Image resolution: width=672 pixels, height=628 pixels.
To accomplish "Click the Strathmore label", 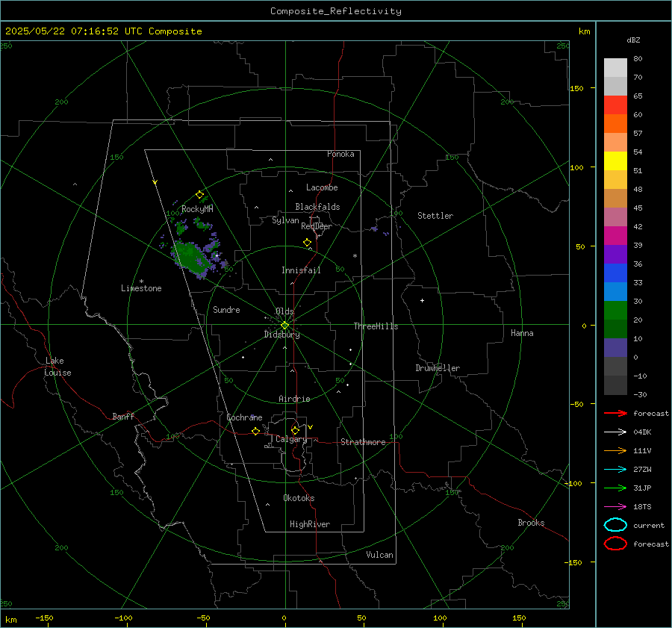I will 363,442.
